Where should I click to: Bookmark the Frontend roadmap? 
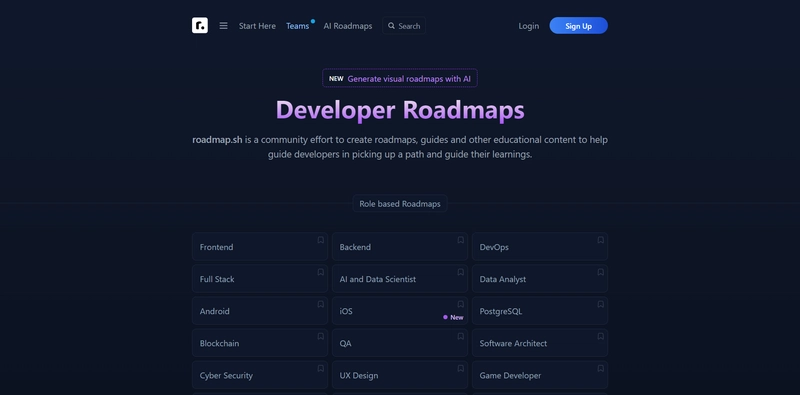[x=320, y=240]
